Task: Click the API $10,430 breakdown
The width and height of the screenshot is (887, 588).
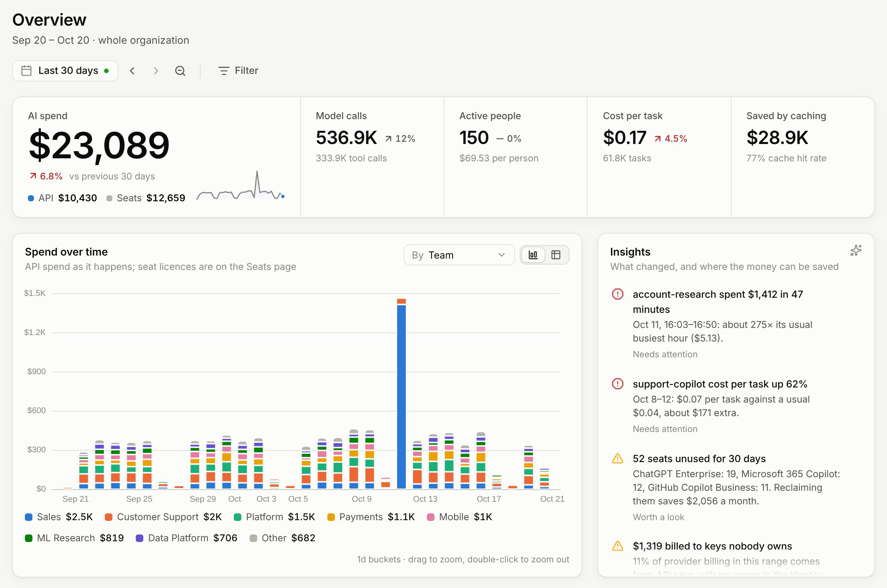Action: point(63,198)
